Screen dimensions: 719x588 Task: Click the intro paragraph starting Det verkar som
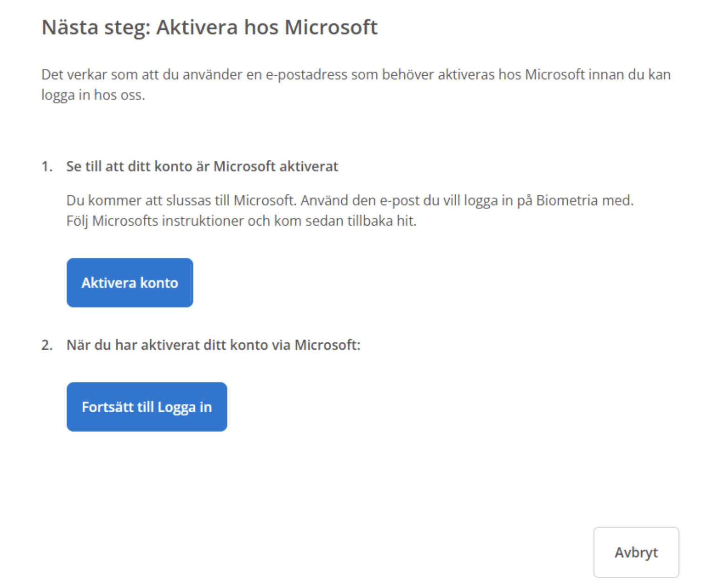pos(356,85)
